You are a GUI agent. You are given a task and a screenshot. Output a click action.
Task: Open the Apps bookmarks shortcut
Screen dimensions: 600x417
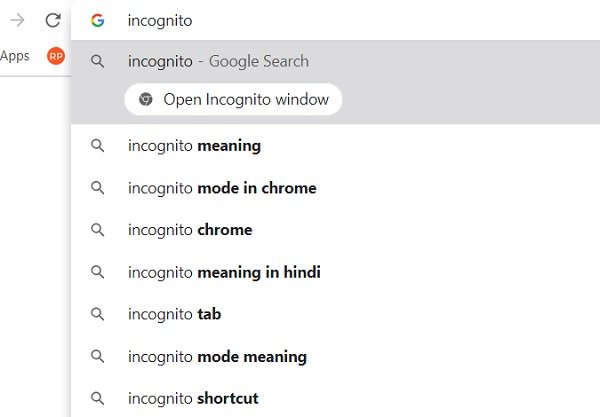[15, 56]
